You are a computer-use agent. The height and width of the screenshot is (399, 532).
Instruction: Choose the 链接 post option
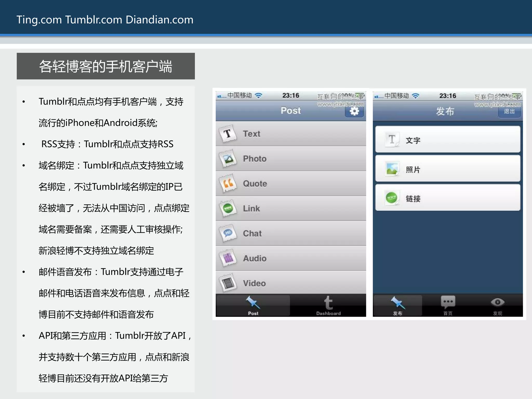(x=448, y=198)
